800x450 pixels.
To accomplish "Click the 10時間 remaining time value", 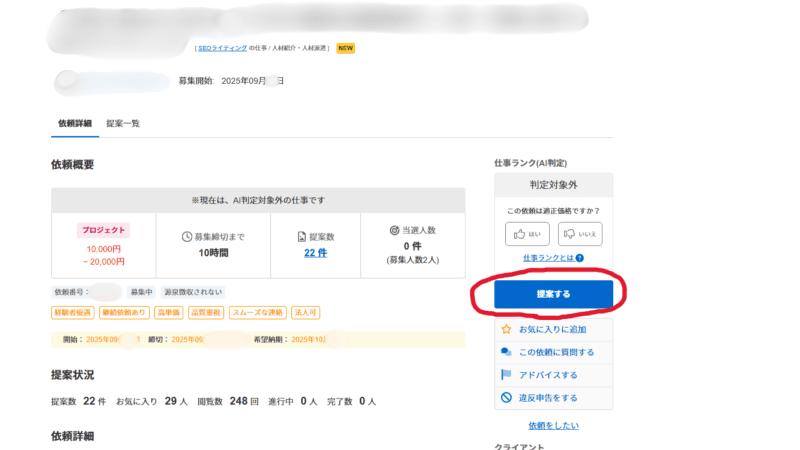I will click(213, 253).
